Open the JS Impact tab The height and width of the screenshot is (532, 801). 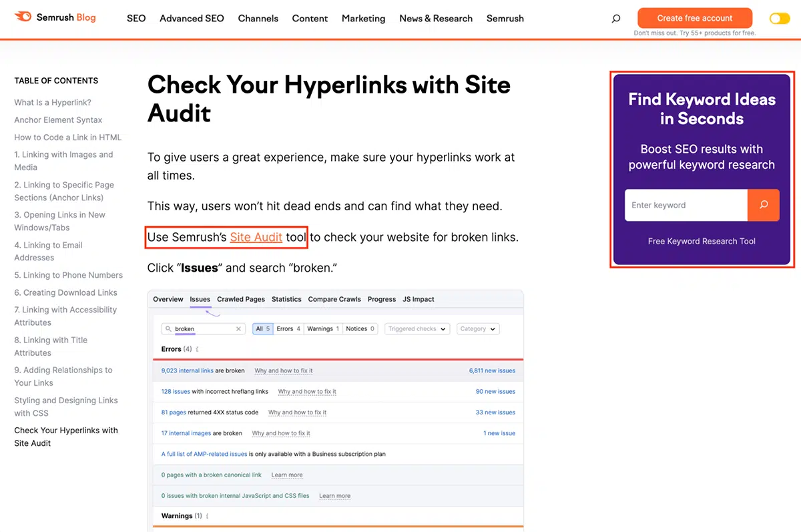pyautogui.click(x=419, y=299)
